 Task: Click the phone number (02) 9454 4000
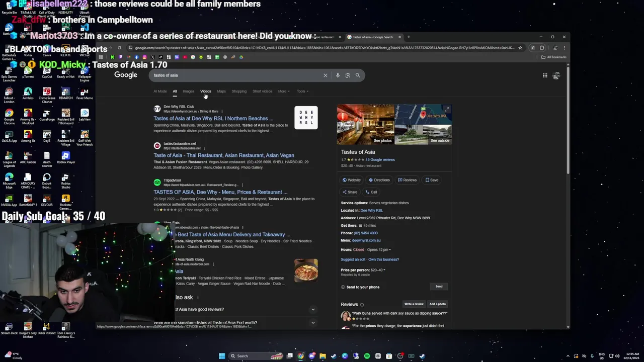point(366,233)
